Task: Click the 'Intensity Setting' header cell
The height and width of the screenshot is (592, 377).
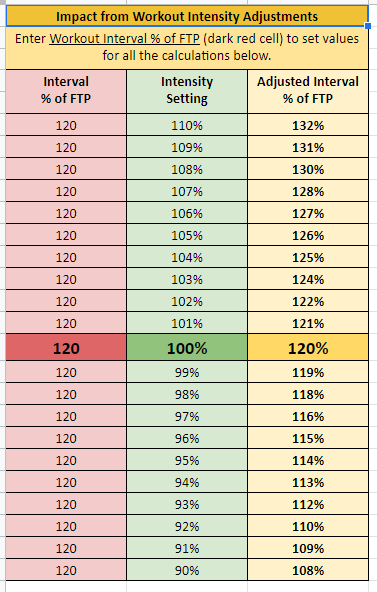Action: (x=187, y=91)
